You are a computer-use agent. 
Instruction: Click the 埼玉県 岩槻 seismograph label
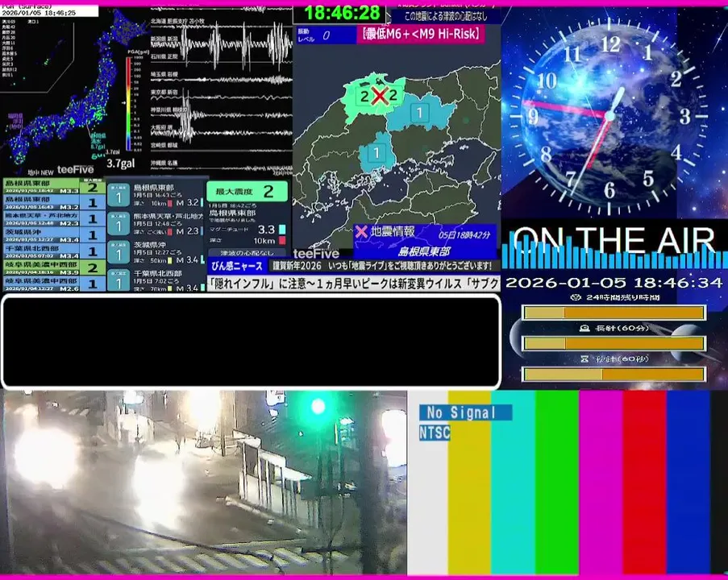164,74
